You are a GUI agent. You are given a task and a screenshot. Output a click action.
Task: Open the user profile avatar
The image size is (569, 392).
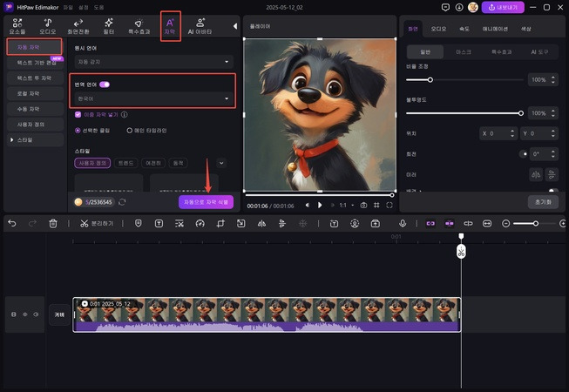473,7
